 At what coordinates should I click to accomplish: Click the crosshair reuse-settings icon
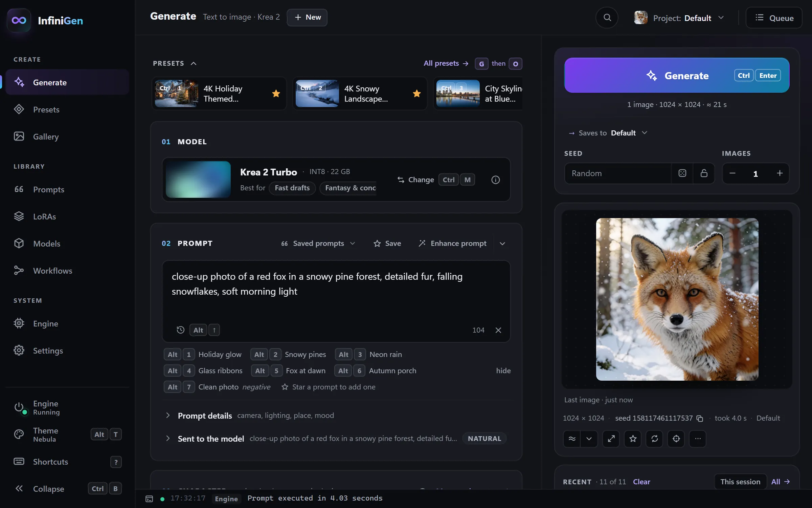pos(676,439)
